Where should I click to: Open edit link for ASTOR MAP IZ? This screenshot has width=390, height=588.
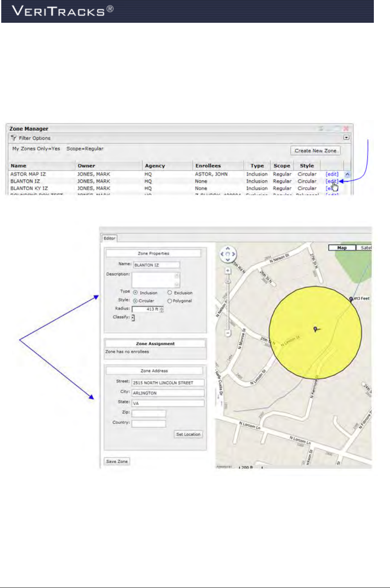point(332,174)
